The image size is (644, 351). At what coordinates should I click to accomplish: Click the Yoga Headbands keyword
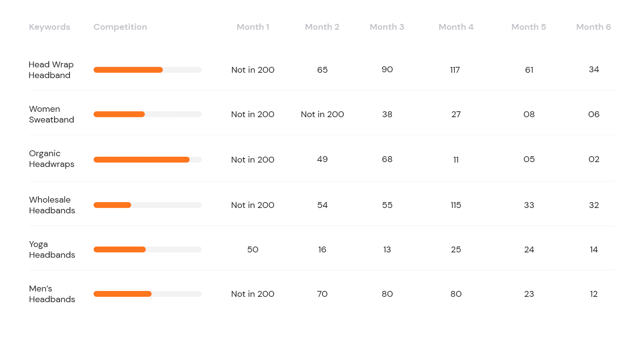tap(52, 249)
